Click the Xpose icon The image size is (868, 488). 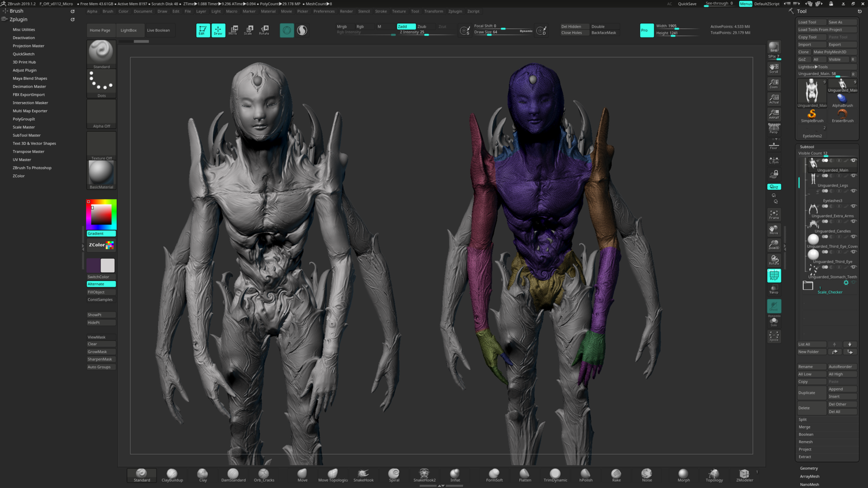(774, 336)
